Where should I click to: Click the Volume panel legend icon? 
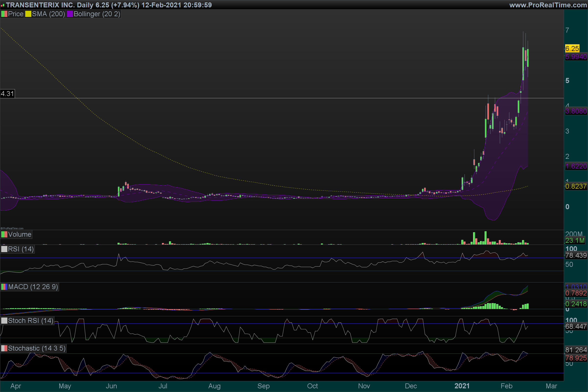(4, 234)
